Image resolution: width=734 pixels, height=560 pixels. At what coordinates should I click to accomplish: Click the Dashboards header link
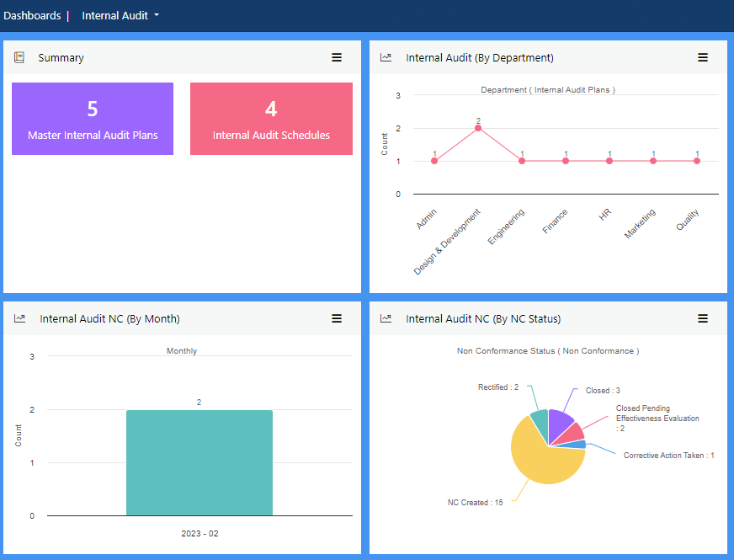coord(32,15)
